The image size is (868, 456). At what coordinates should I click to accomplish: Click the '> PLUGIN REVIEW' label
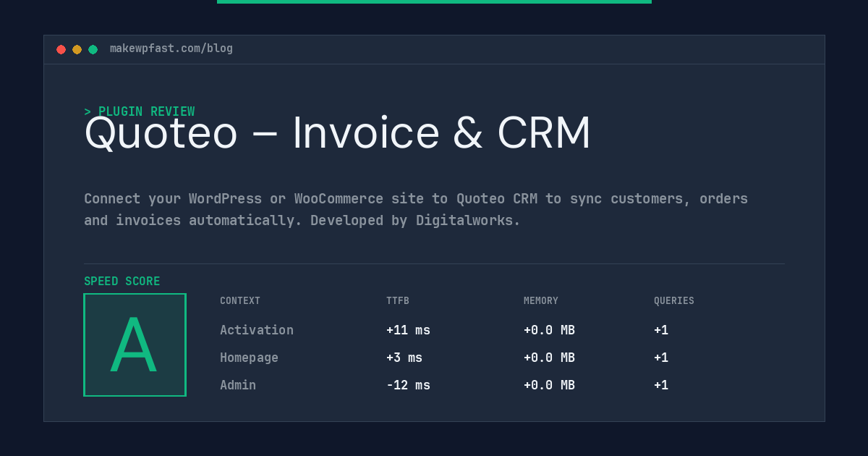140,111
